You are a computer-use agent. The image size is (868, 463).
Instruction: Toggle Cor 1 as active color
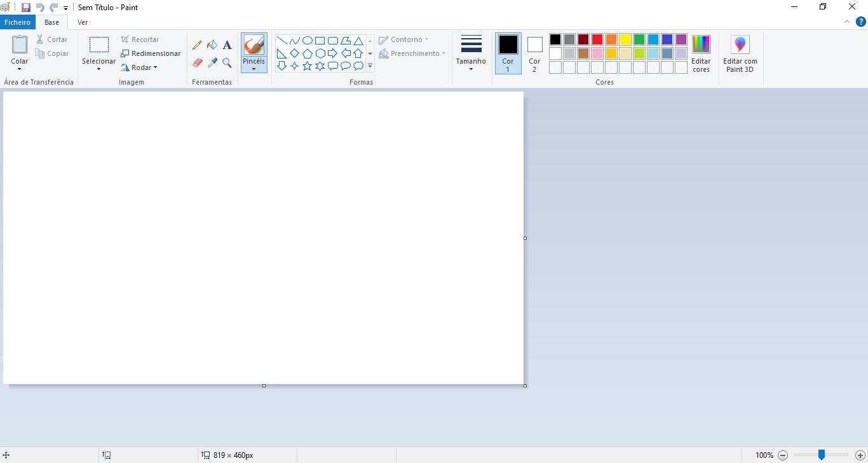coord(507,53)
